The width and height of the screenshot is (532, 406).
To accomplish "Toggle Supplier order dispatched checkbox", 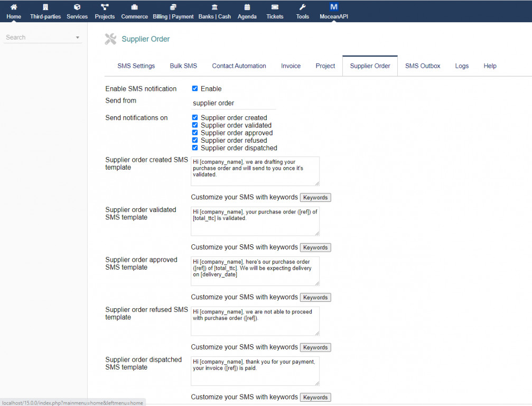I will (195, 148).
